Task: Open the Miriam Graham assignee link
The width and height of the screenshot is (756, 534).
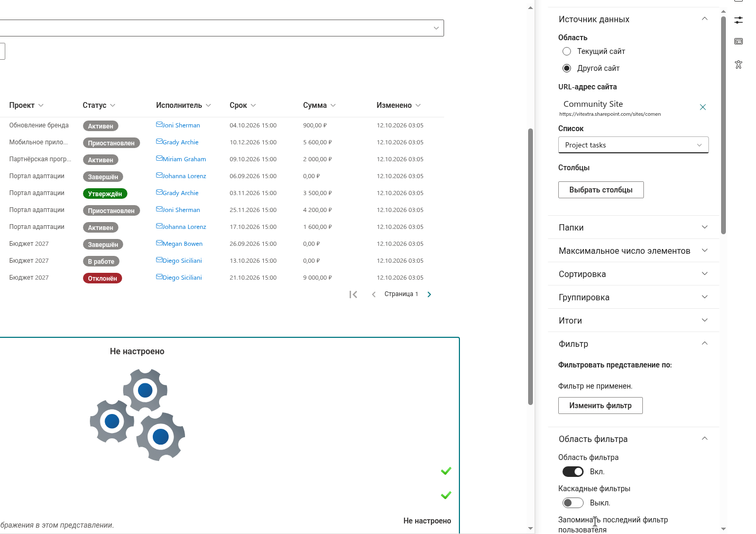Action: point(185,159)
